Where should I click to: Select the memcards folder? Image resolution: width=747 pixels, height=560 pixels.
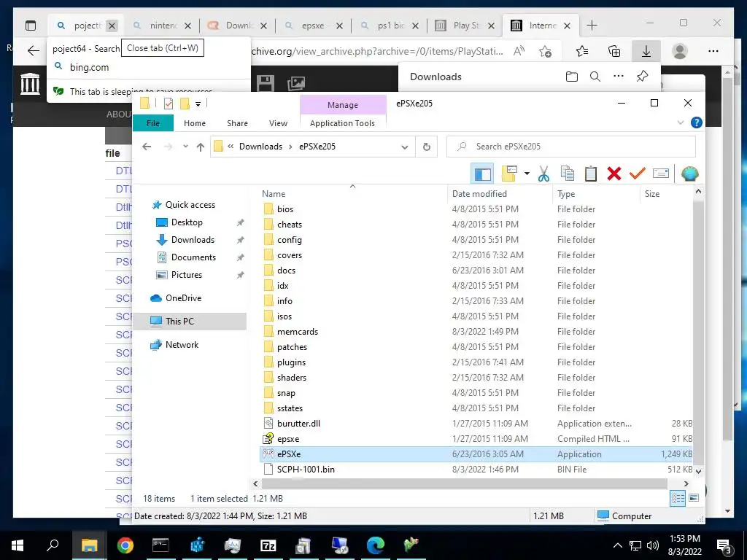[x=298, y=332]
